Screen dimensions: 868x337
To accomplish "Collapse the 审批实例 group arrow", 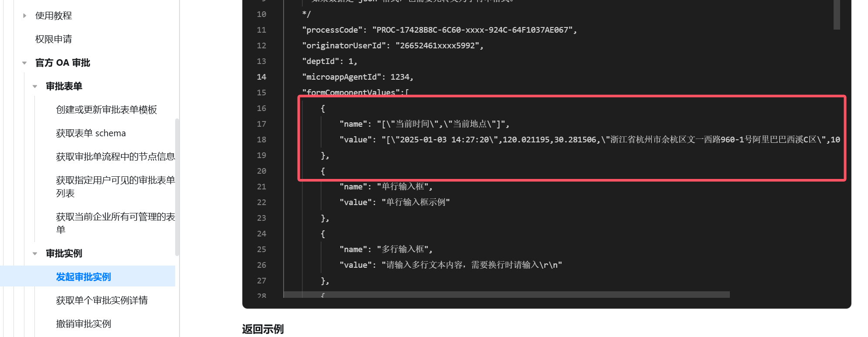I will pyautogui.click(x=35, y=253).
